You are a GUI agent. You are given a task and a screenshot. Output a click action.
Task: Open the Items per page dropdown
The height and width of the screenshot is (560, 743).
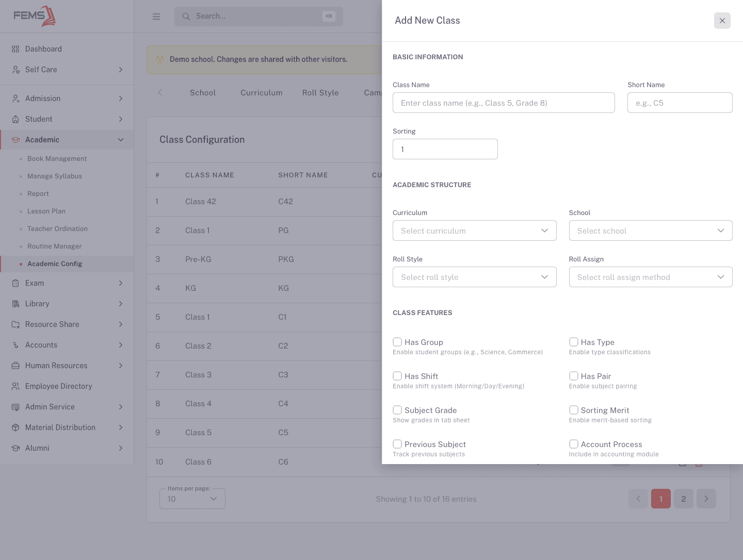pos(192,499)
